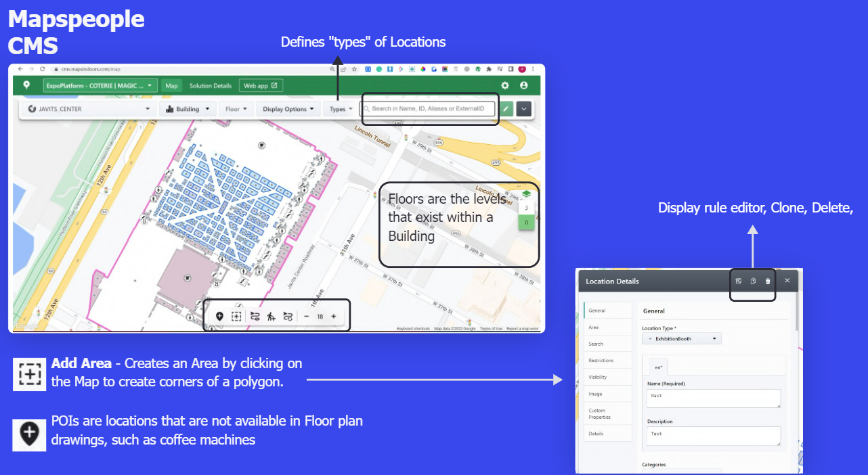
Task: Open the Display Options dropdown
Action: tap(288, 109)
